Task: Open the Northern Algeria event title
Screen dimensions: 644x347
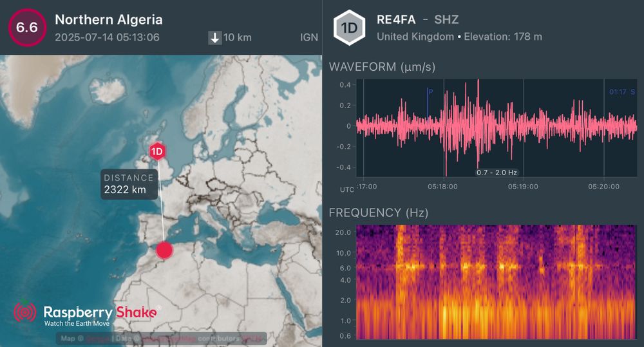Action: tap(108, 19)
